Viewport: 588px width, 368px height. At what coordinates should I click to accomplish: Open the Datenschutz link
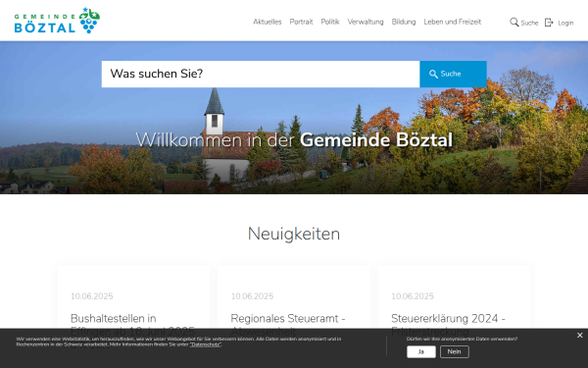205,344
